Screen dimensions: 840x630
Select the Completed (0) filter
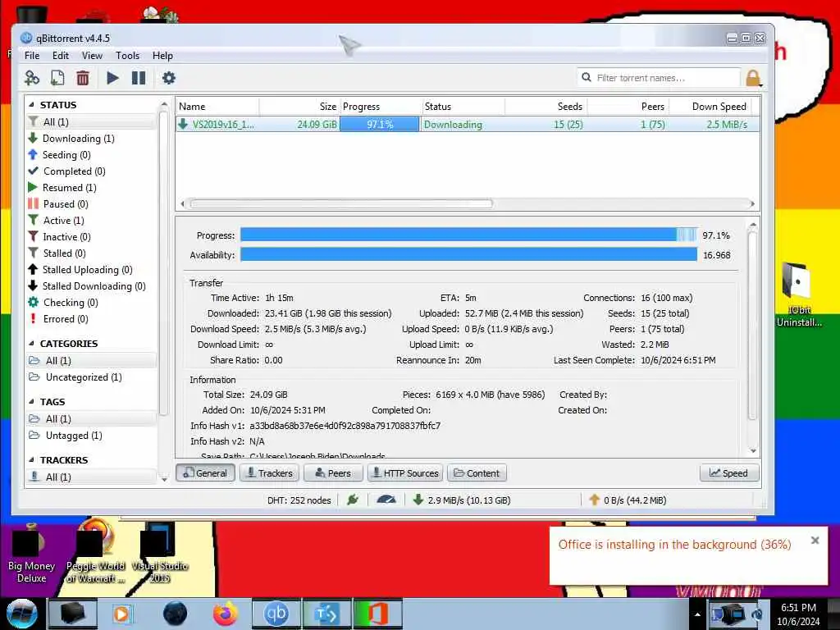91,171
